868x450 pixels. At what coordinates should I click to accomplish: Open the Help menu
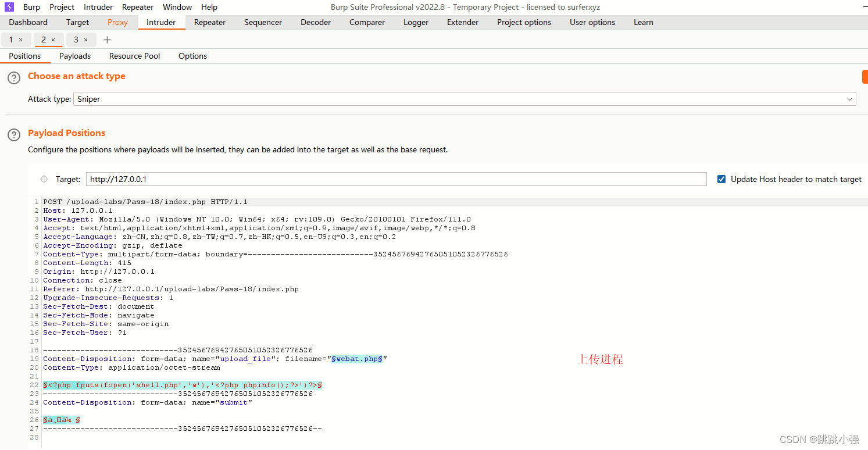point(209,7)
